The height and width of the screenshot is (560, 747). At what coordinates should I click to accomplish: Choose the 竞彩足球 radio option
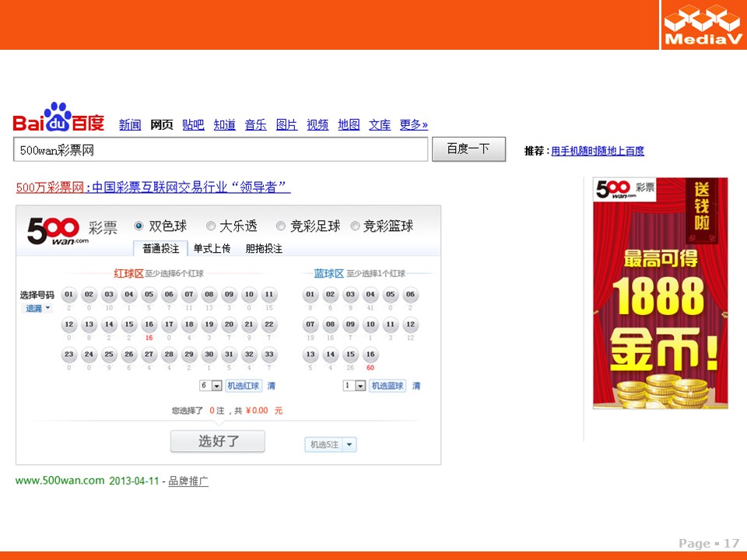(x=281, y=226)
